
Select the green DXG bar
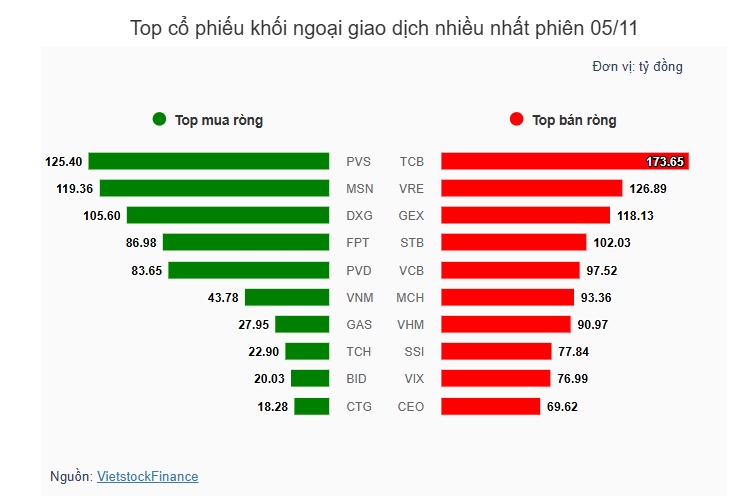click(x=228, y=215)
